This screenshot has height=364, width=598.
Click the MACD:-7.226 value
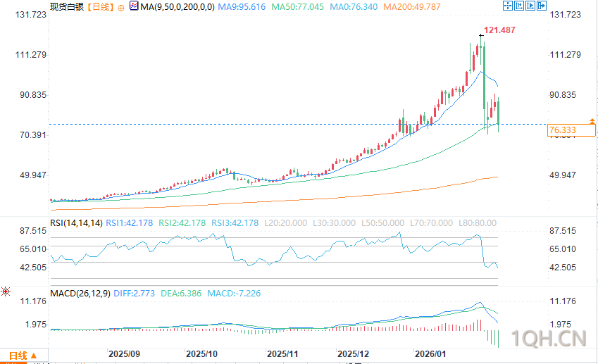click(x=234, y=294)
